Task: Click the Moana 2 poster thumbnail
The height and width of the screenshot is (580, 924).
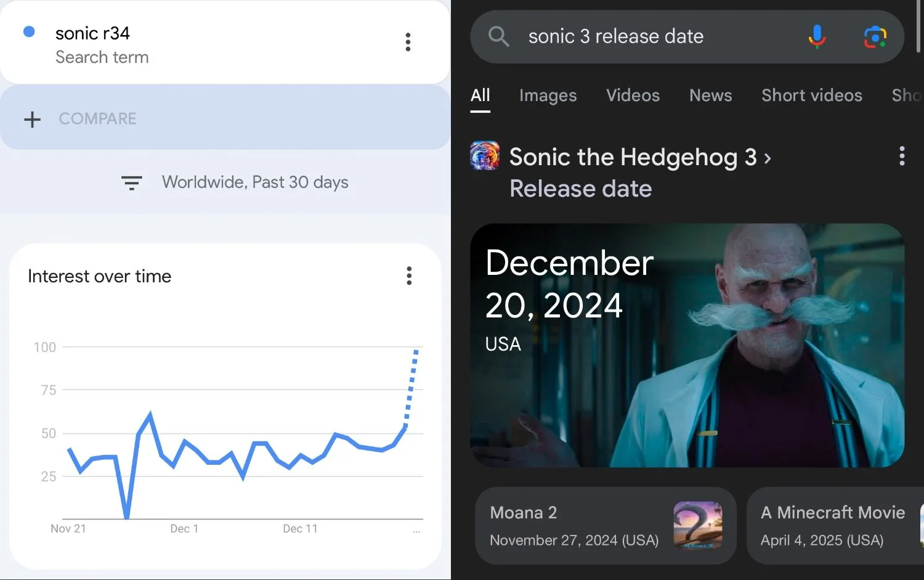Action: (698, 525)
